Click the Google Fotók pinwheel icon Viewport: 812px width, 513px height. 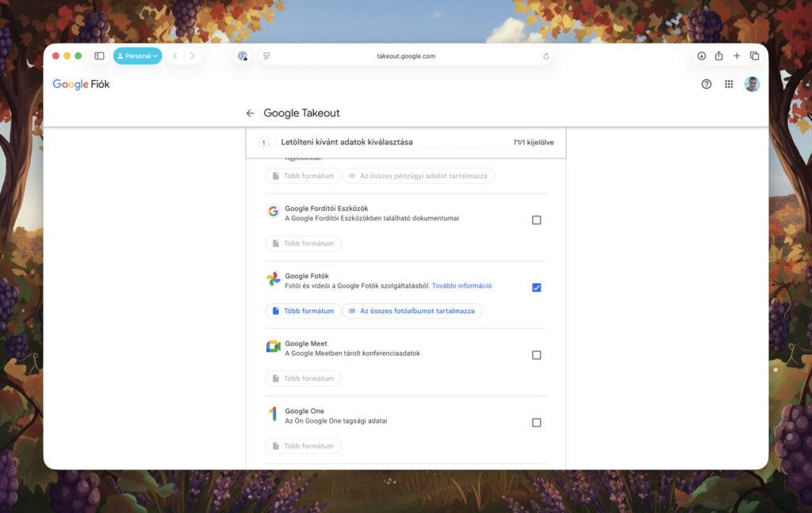pos(273,278)
